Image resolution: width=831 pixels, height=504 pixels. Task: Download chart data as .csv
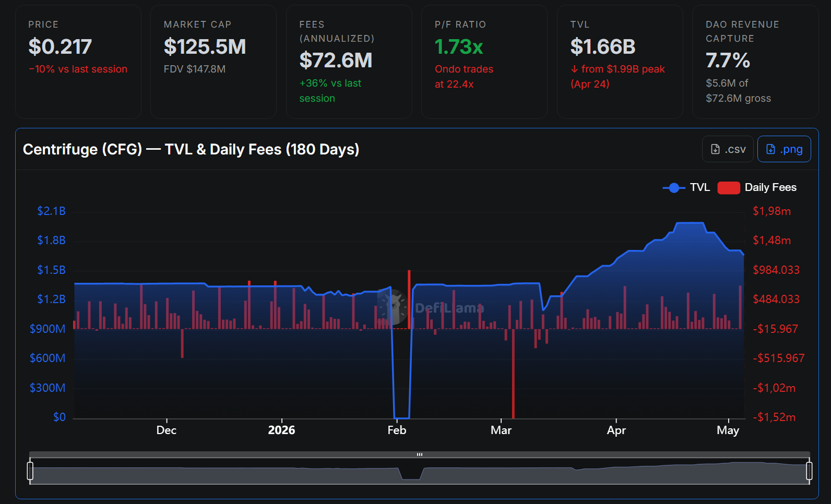[x=728, y=149]
